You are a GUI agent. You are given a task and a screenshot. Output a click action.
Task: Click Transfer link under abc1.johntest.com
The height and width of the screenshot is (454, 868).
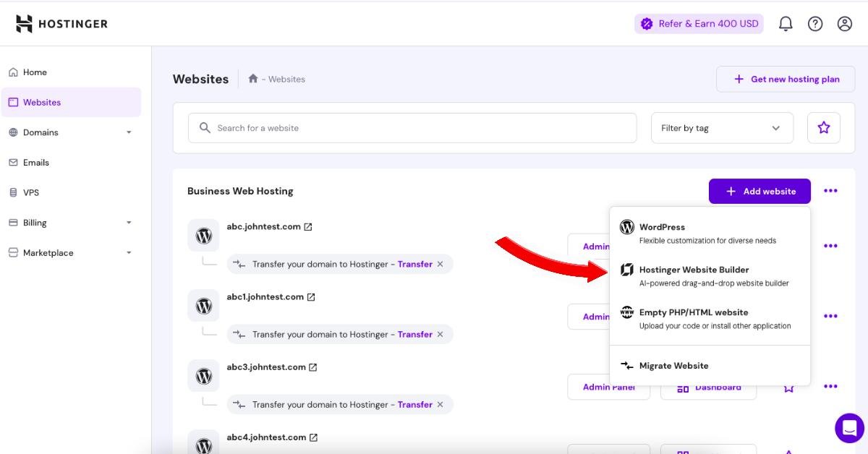click(415, 334)
